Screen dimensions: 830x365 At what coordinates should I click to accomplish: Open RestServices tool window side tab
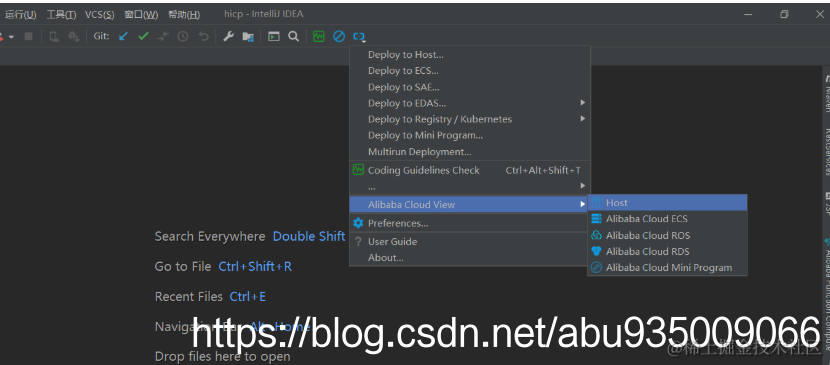pyautogui.click(x=826, y=152)
